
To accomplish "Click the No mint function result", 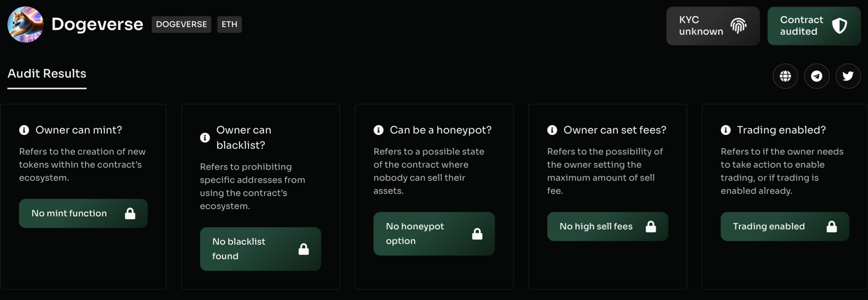I will (83, 214).
